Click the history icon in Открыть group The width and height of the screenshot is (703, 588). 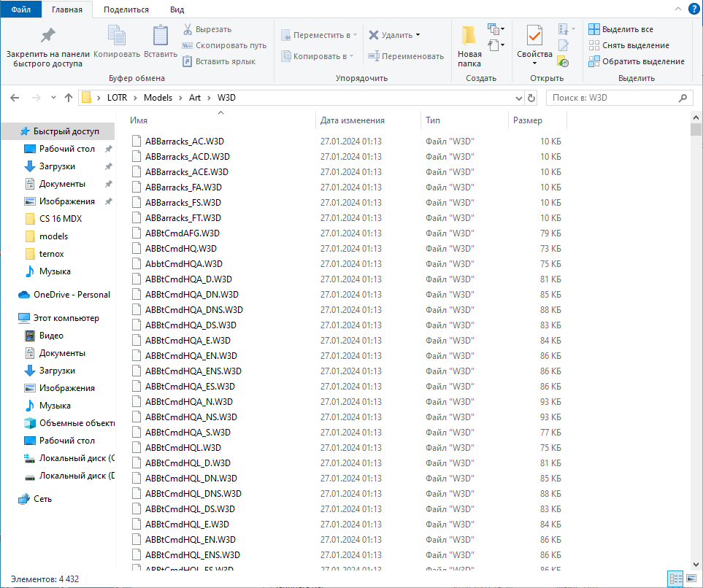(563, 61)
